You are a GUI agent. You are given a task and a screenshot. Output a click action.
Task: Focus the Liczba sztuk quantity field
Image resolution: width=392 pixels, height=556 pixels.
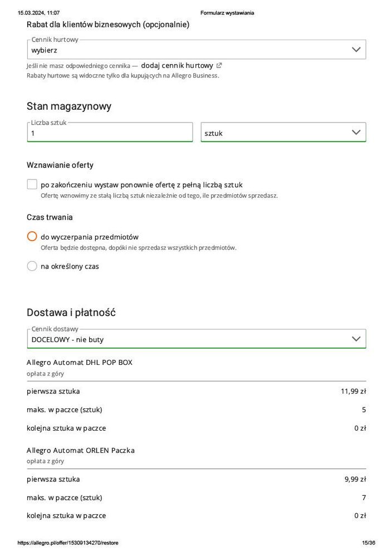tap(109, 133)
